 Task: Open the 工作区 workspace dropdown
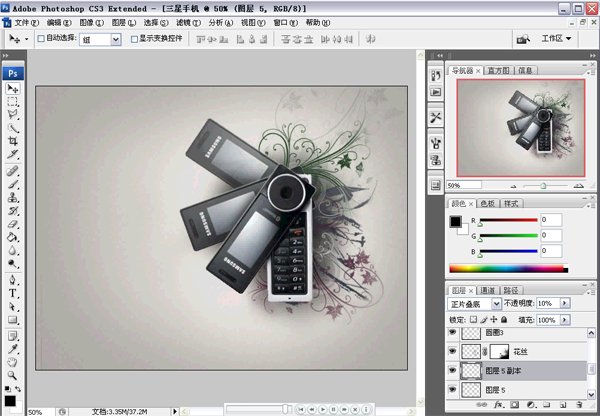(556, 38)
